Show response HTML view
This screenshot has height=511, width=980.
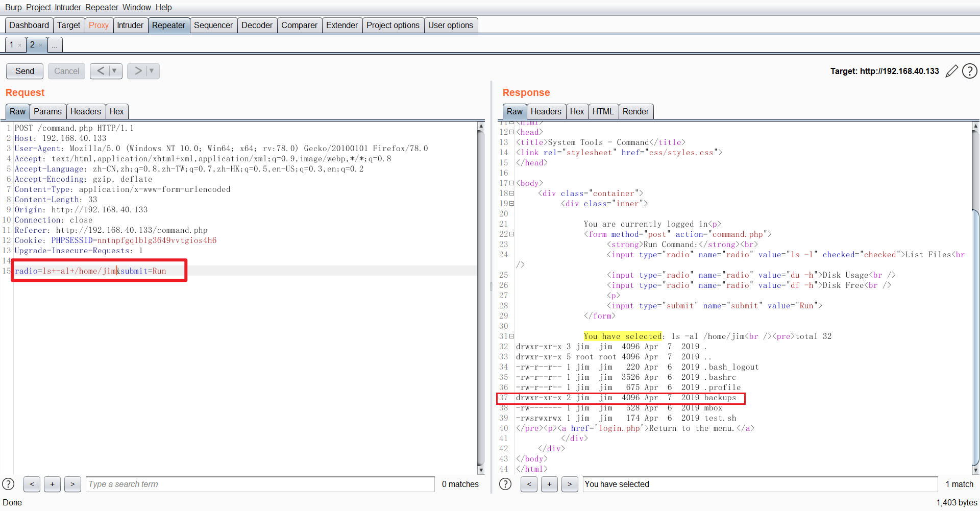[603, 112]
